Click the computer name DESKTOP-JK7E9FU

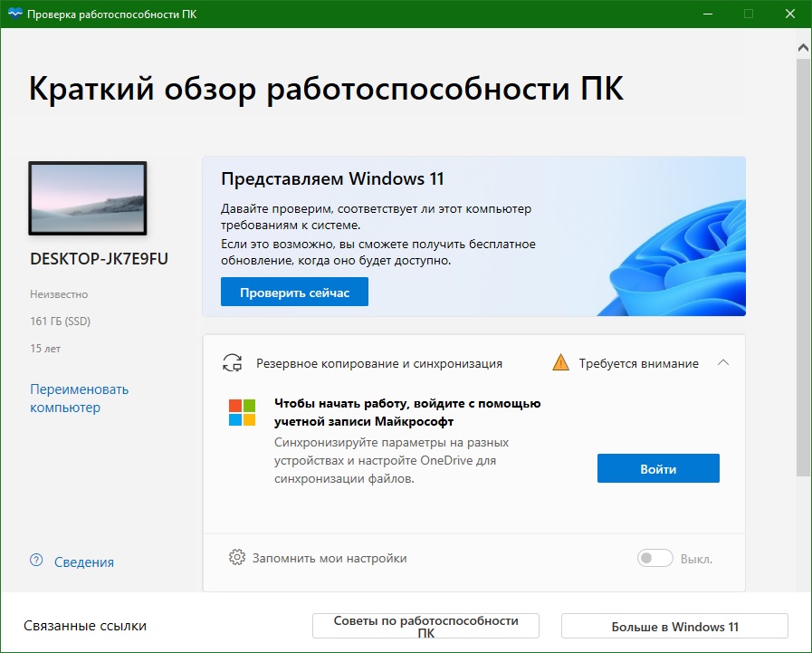coord(99,259)
